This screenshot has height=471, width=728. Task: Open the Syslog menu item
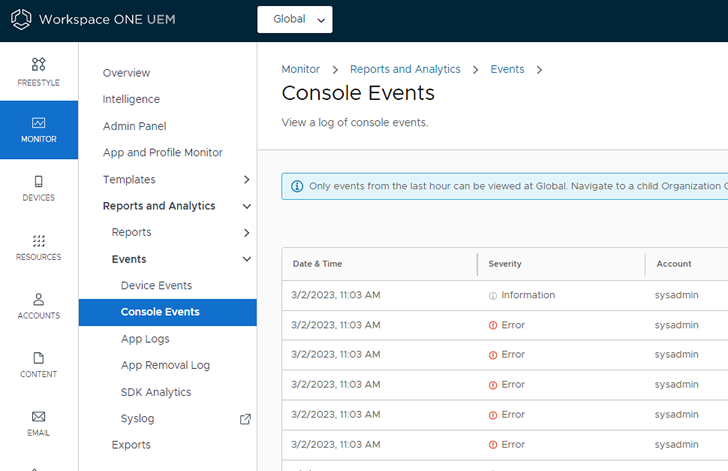[137, 419]
